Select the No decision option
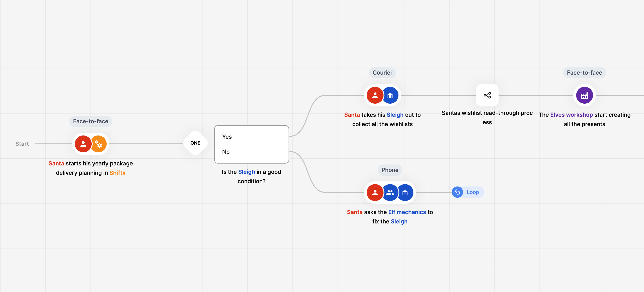Viewport: 644px width, 292px height. pos(226,152)
